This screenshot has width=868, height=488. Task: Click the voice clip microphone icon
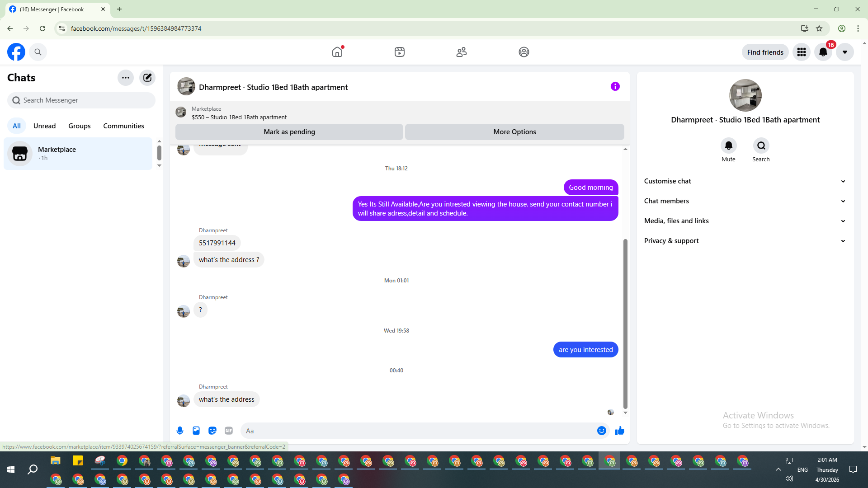coord(180,431)
